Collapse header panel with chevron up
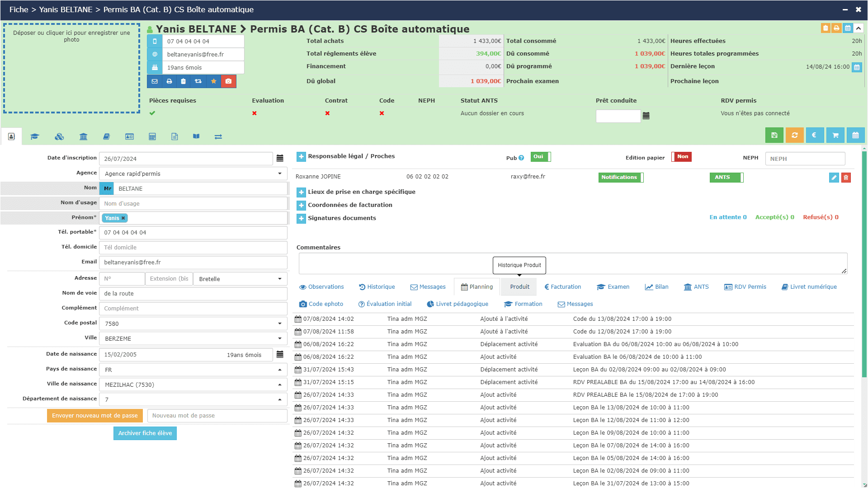Viewport: 868px width, 488px height. (x=859, y=28)
